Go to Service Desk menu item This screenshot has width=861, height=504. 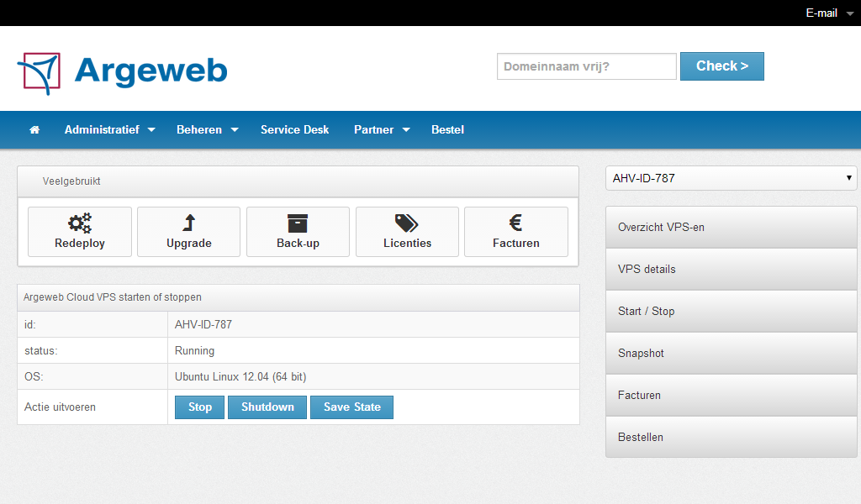click(x=294, y=130)
